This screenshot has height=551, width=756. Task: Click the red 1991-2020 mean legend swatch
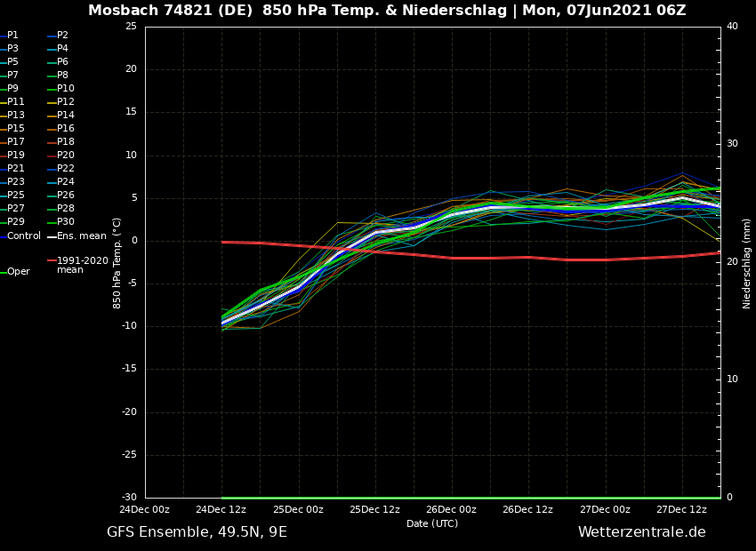click(x=52, y=261)
